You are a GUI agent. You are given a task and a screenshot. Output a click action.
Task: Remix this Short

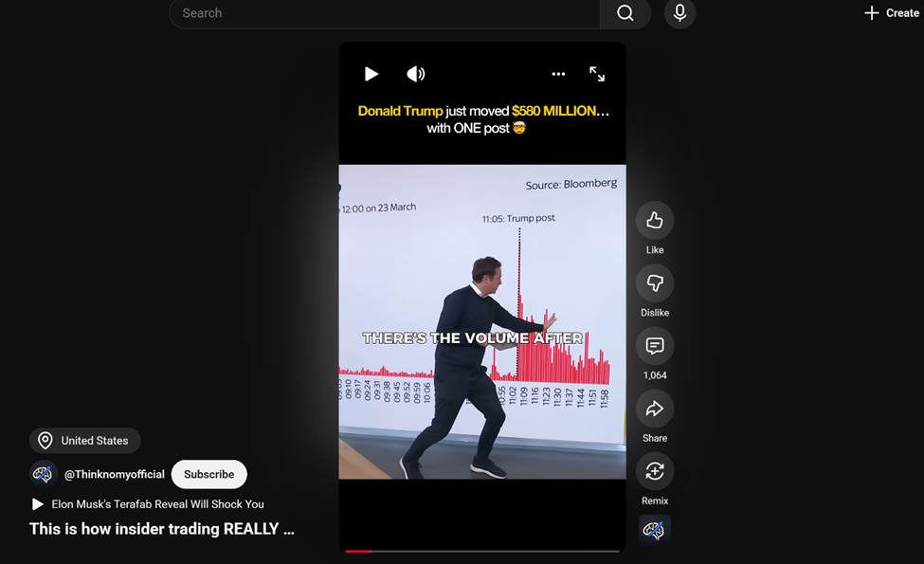pos(654,471)
